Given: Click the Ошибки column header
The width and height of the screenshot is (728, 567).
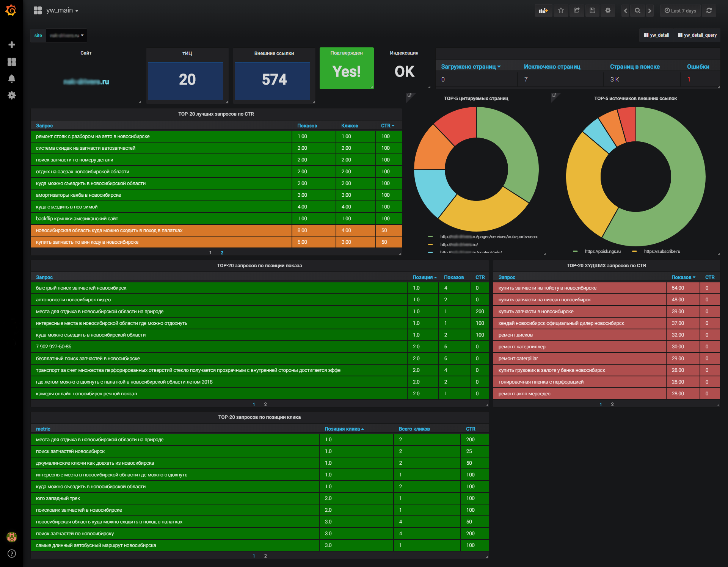Looking at the screenshot, I should pyautogui.click(x=698, y=67).
